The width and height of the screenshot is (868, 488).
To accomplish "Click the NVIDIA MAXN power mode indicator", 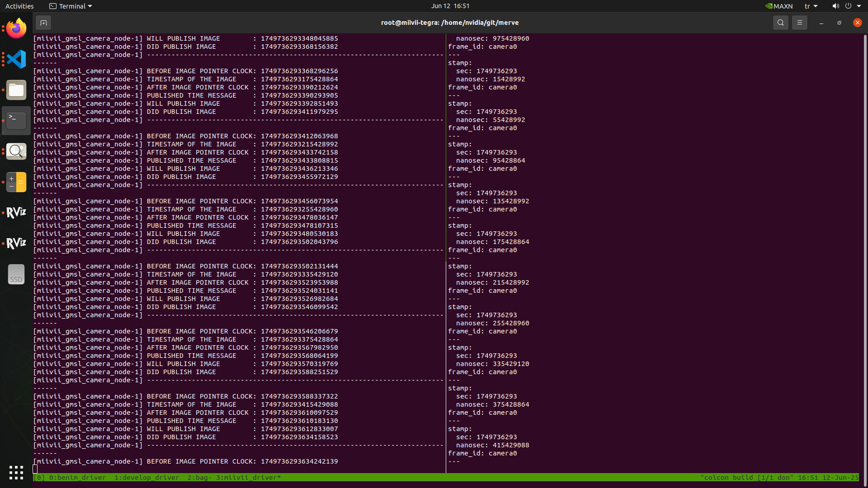I will coord(779,6).
